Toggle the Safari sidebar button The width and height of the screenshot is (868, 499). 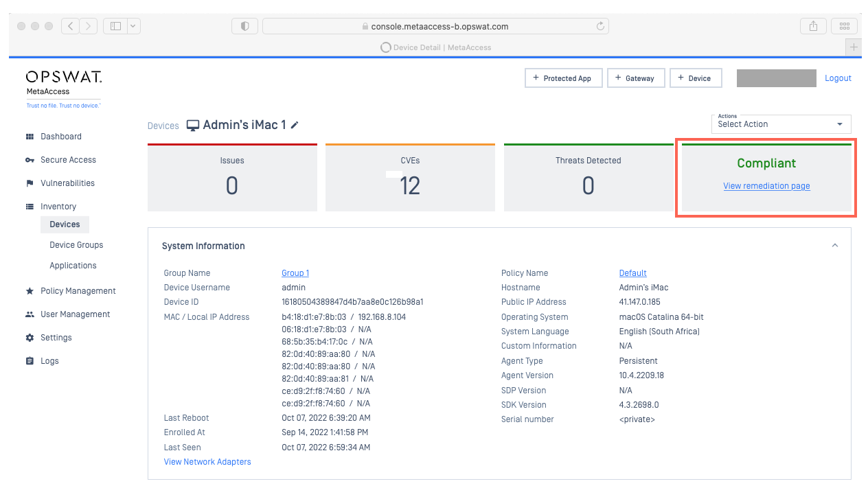click(x=115, y=26)
